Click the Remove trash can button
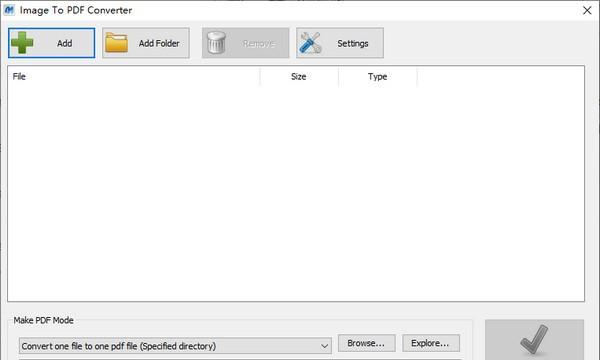This screenshot has width=600, height=360. click(x=246, y=43)
